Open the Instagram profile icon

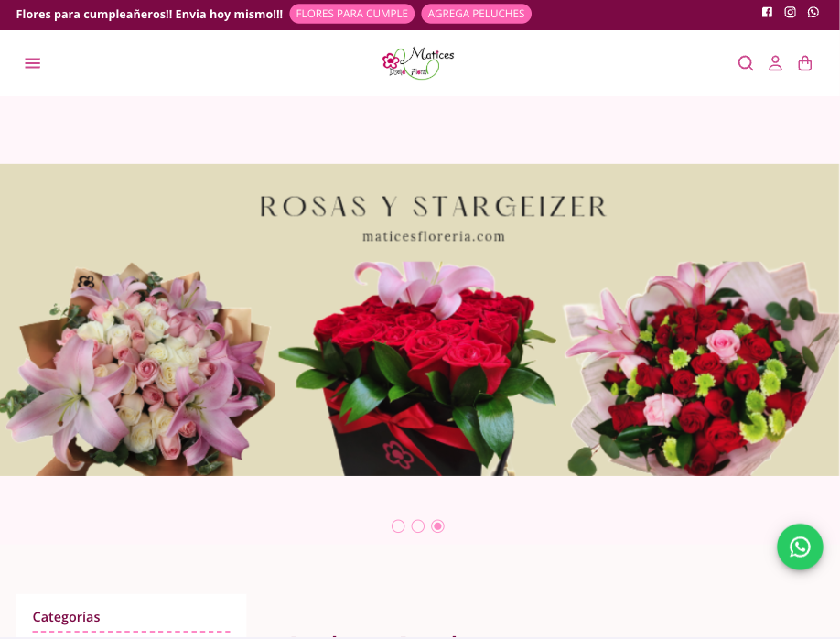click(x=791, y=13)
